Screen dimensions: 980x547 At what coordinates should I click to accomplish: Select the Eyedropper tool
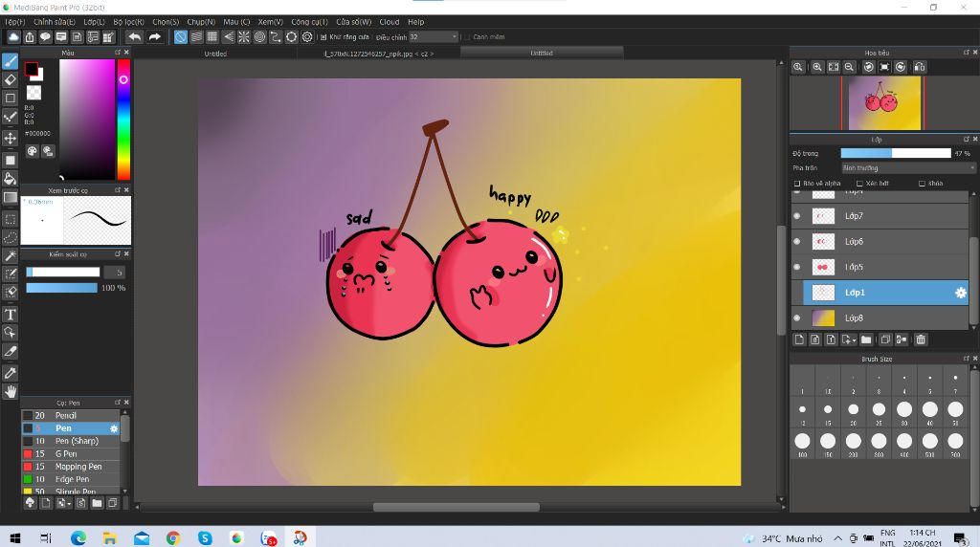click(x=10, y=373)
